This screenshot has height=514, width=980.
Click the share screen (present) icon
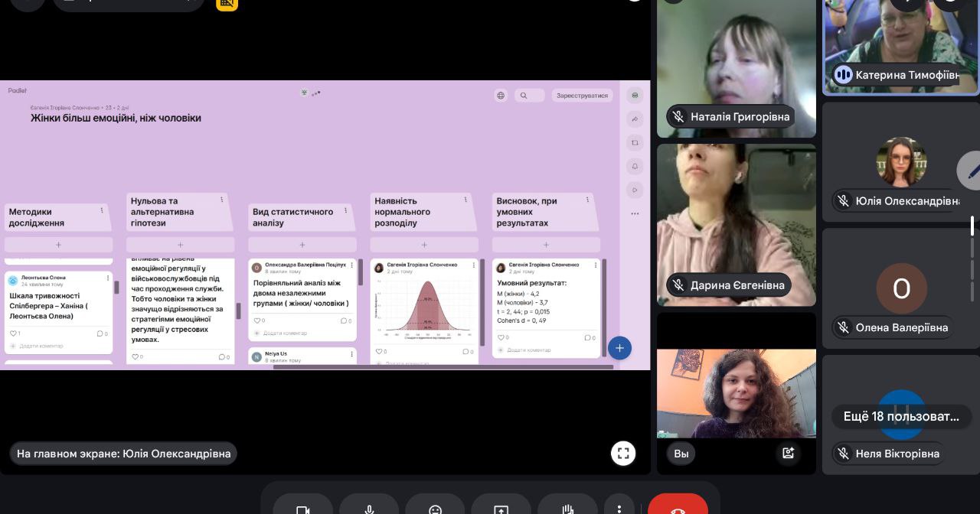[x=501, y=509]
